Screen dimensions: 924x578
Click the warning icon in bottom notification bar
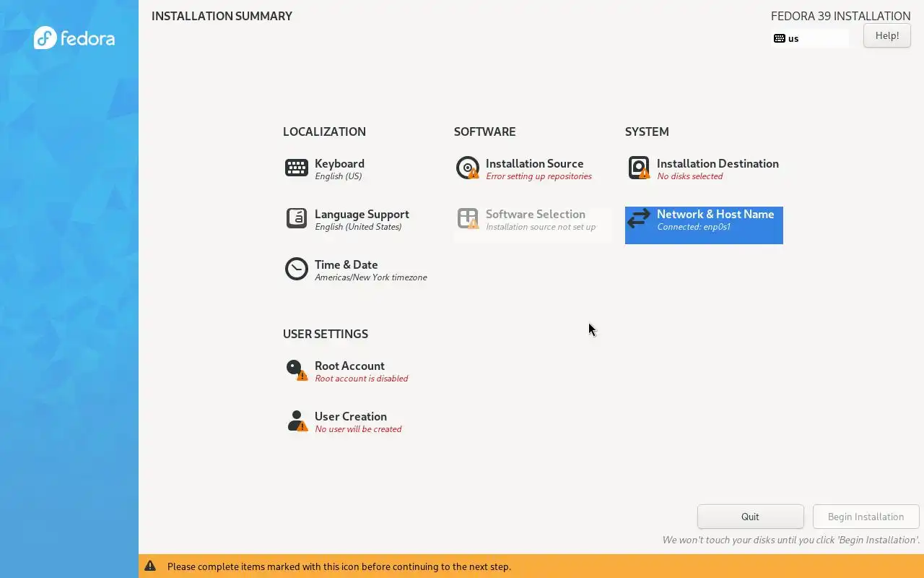coord(150,566)
